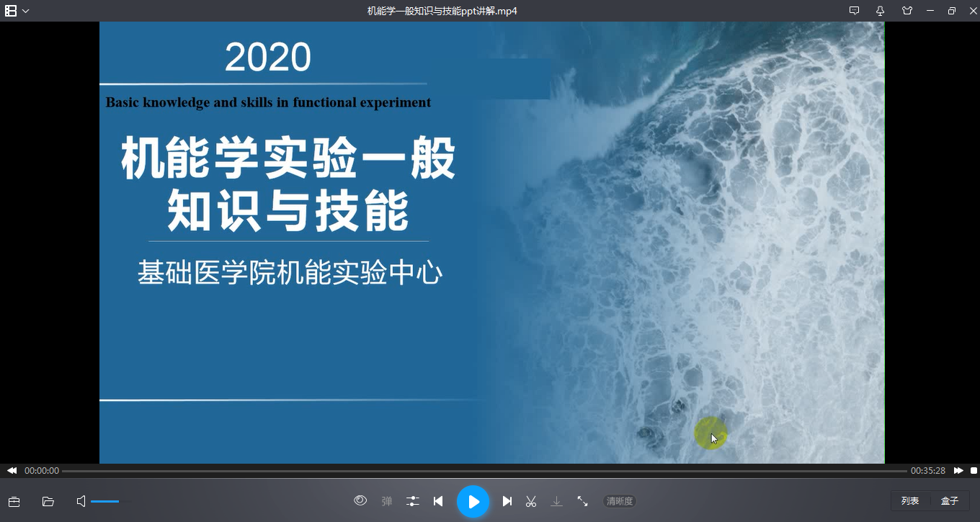
Task: Toggle the eye-care mode icon
Action: point(360,501)
